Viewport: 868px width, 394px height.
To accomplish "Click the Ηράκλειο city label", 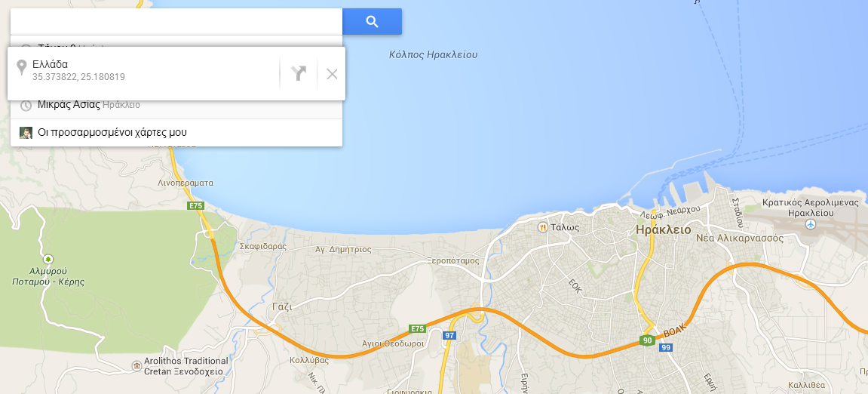I will click(x=663, y=230).
